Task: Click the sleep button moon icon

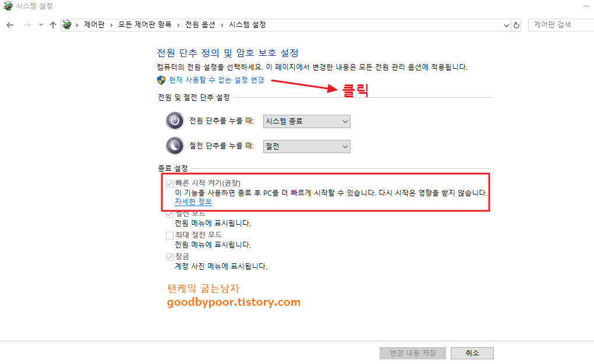Action: pyautogui.click(x=175, y=146)
